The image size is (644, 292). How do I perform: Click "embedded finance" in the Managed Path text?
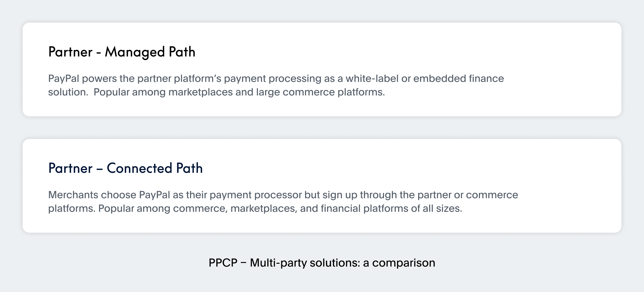pos(458,79)
